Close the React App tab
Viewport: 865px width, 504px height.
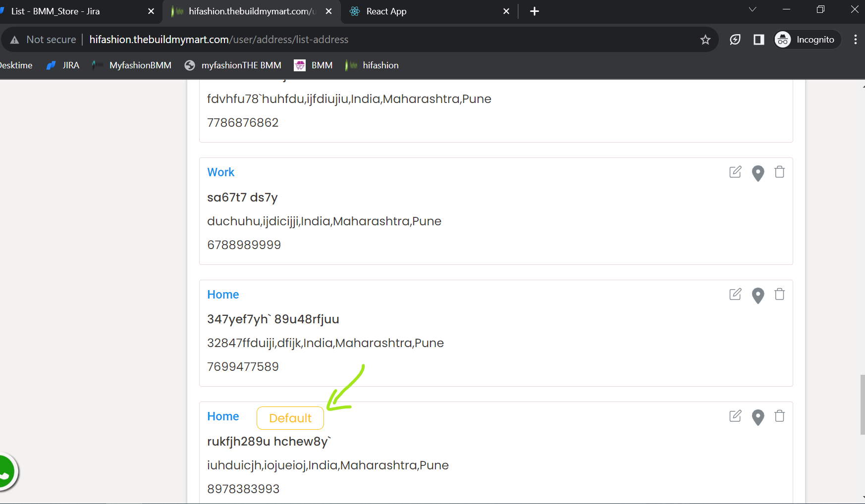(506, 11)
